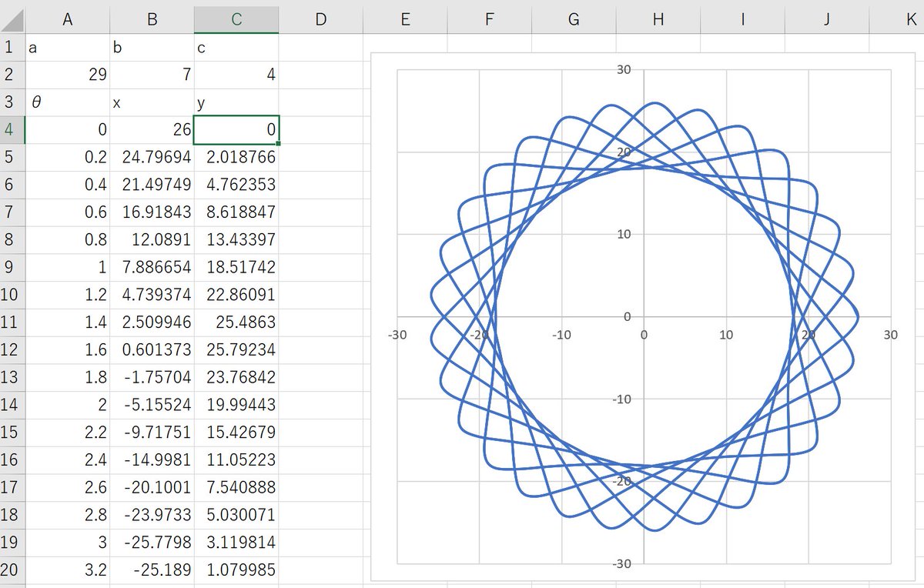Select column D header
The image size is (924, 588).
coord(321,20)
